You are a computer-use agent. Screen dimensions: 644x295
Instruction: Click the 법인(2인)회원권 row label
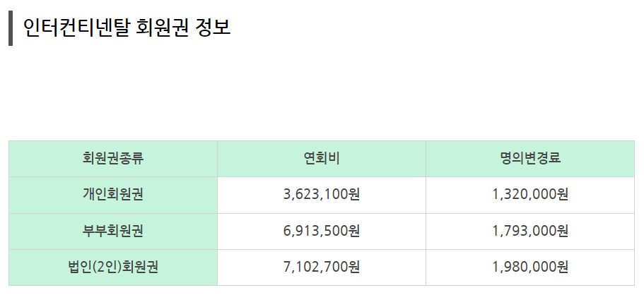(113, 267)
